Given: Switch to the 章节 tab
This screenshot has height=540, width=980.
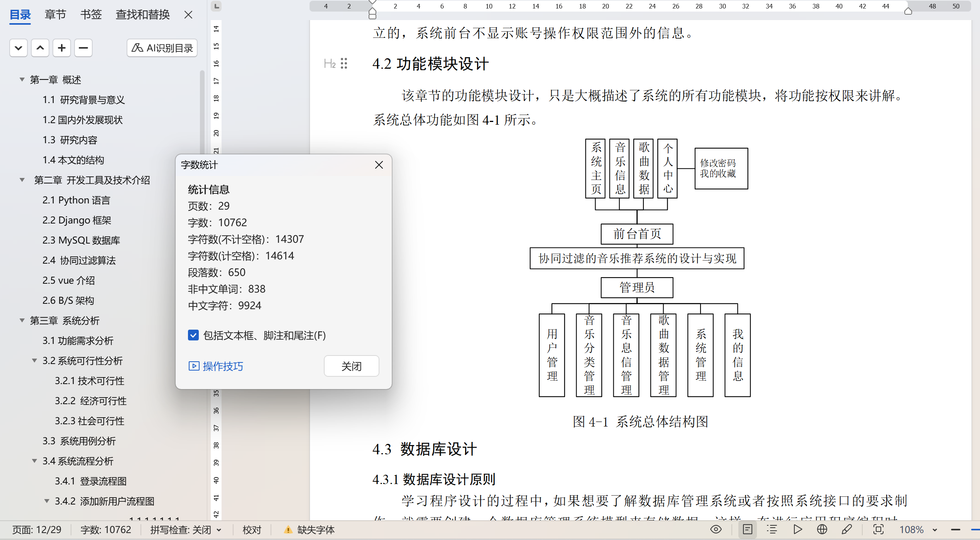Looking at the screenshot, I should [55, 15].
